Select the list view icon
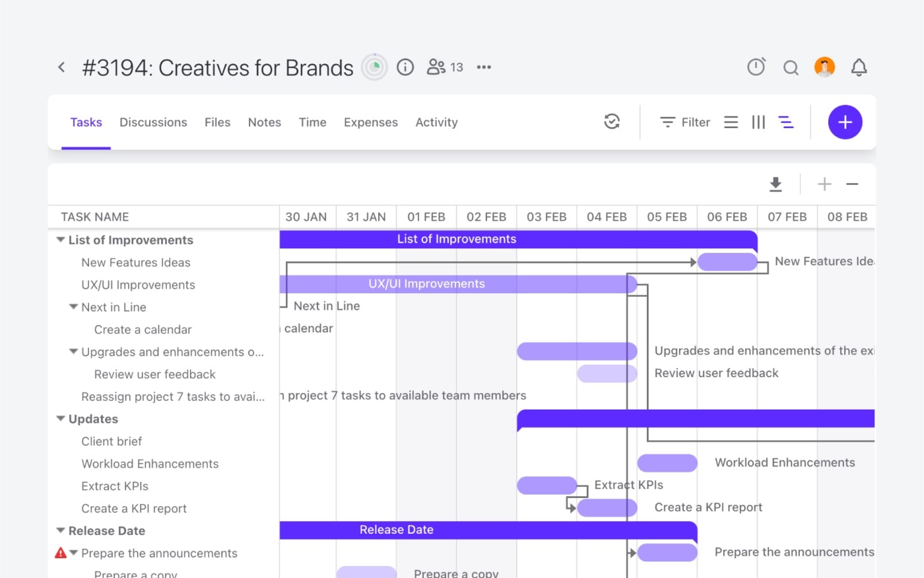Viewport: 924px width, 578px height. 731,122
